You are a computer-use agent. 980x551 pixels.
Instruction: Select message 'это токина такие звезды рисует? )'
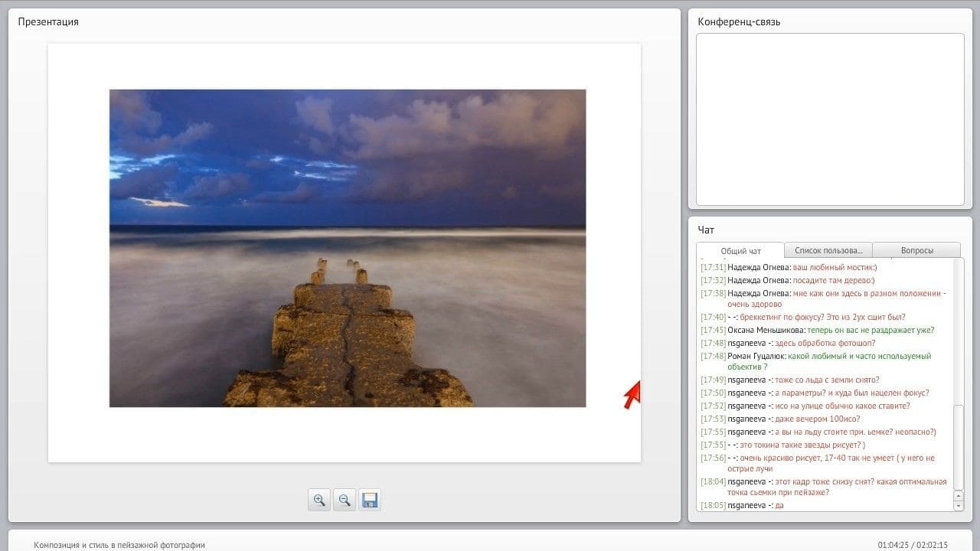pos(802,445)
